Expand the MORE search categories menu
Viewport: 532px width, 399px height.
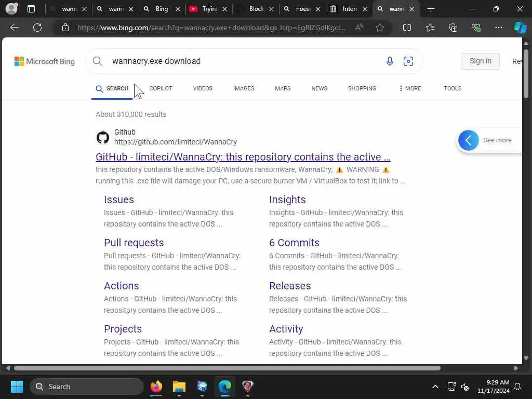point(409,88)
